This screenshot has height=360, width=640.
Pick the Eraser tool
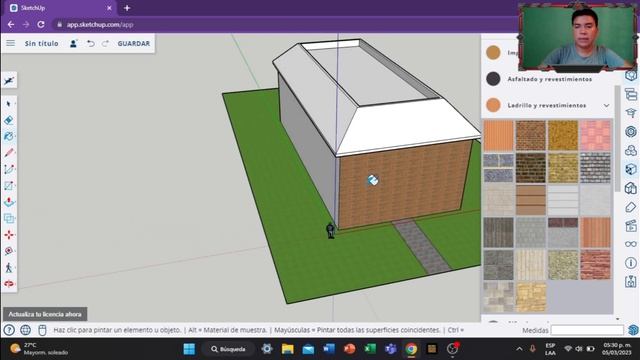pos(9,120)
